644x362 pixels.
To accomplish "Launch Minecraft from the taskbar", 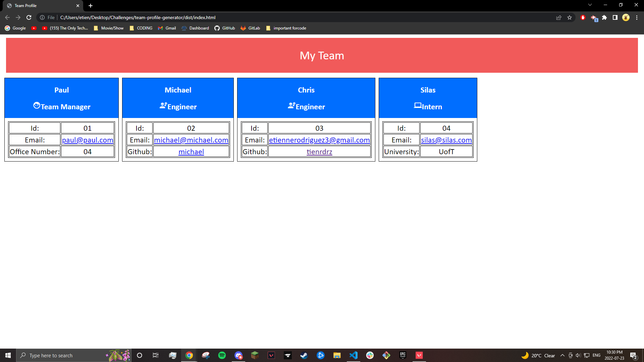I will [255, 355].
